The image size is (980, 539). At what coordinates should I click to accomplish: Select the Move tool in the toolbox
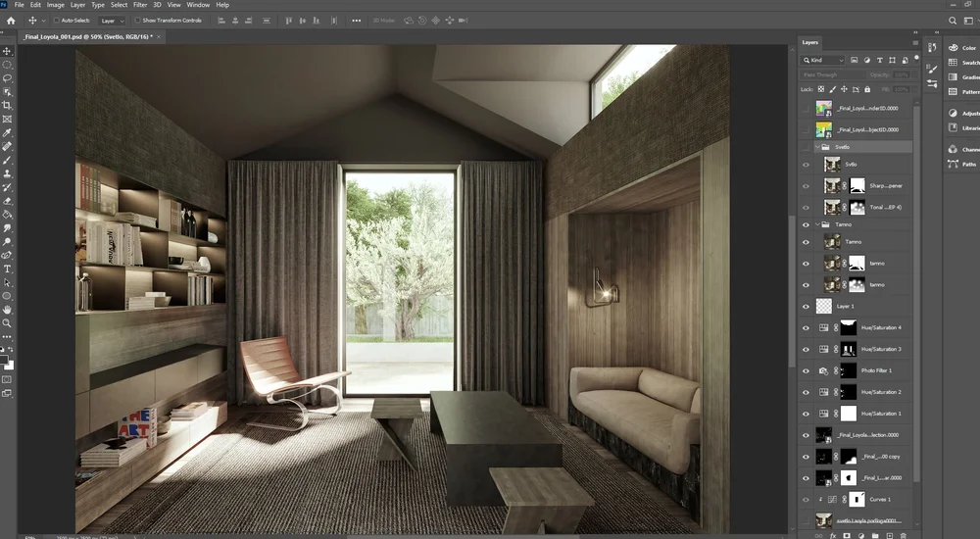pos(7,51)
